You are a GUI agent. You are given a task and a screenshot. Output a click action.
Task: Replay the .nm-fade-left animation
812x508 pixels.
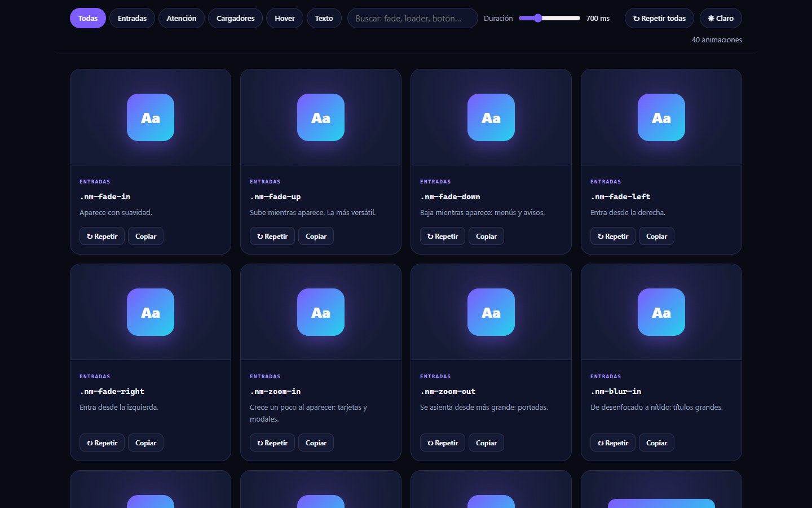[613, 236]
